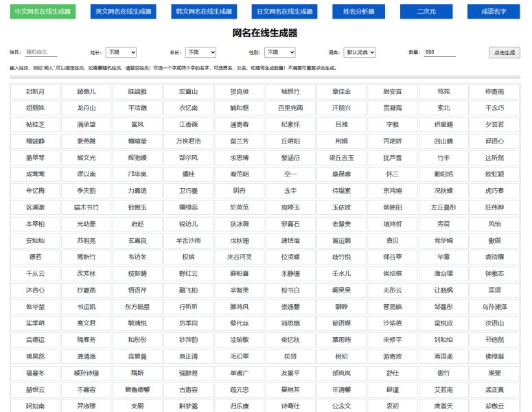Select the name 行昕昕
Viewport: 532px width, 412px height.
coord(188,307)
